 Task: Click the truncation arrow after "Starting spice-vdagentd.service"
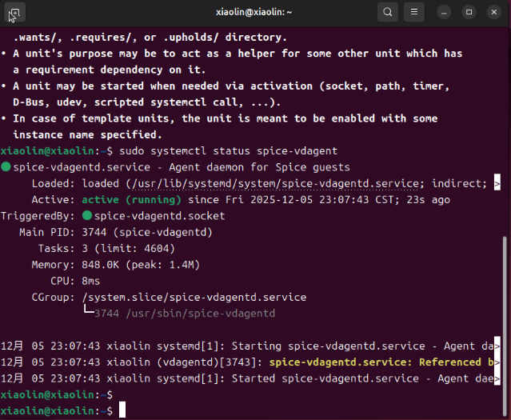[x=497, y=346]
